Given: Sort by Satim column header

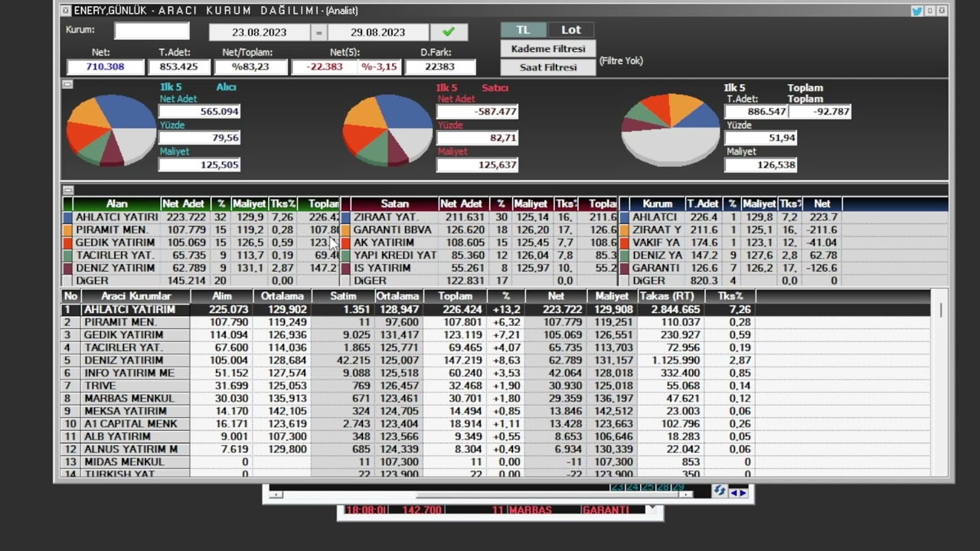Looking at the screenshot, I should [x=342, y=295].
